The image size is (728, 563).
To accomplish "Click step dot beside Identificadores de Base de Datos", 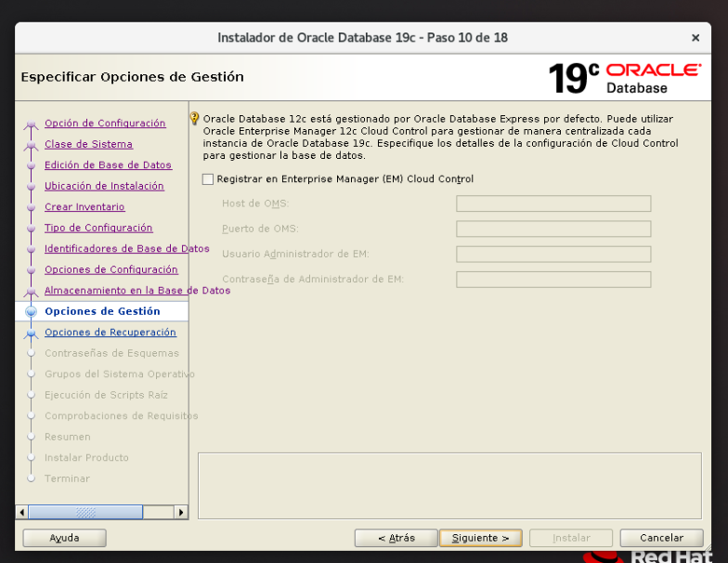I will [x=32, y=249].
